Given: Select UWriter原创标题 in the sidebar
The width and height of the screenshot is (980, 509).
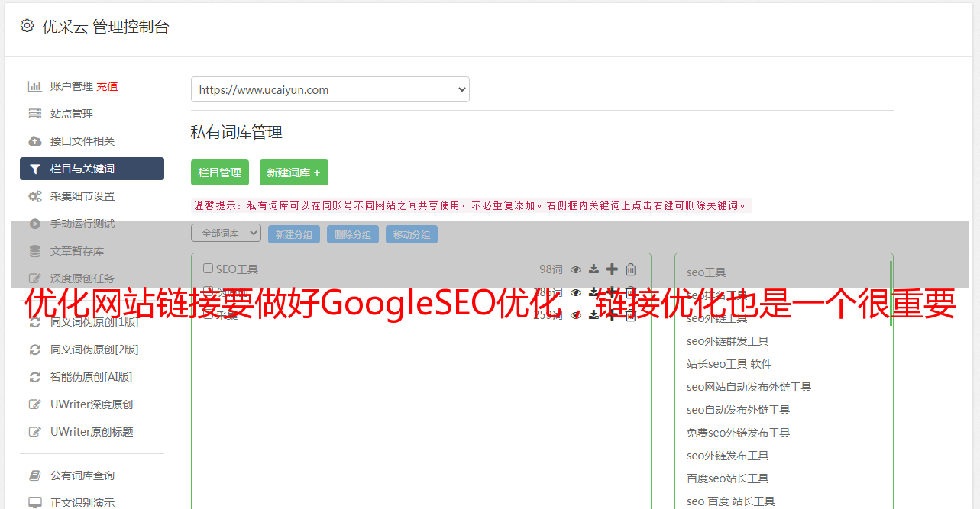Looking at the screenshot, I should click(92, 432).
